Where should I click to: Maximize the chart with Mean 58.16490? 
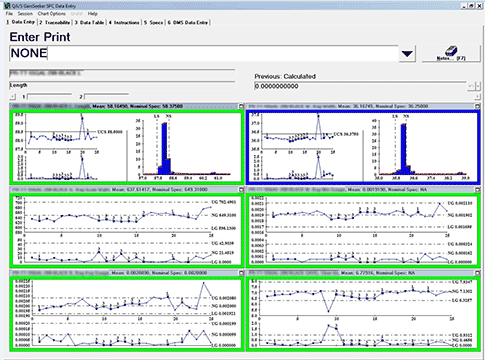[x=241, y=106]
